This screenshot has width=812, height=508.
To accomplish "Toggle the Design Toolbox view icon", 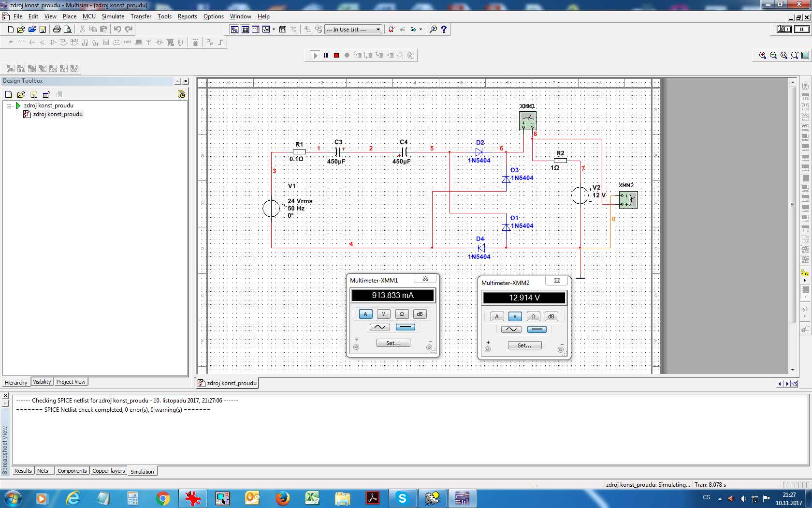I will [234, 30].
